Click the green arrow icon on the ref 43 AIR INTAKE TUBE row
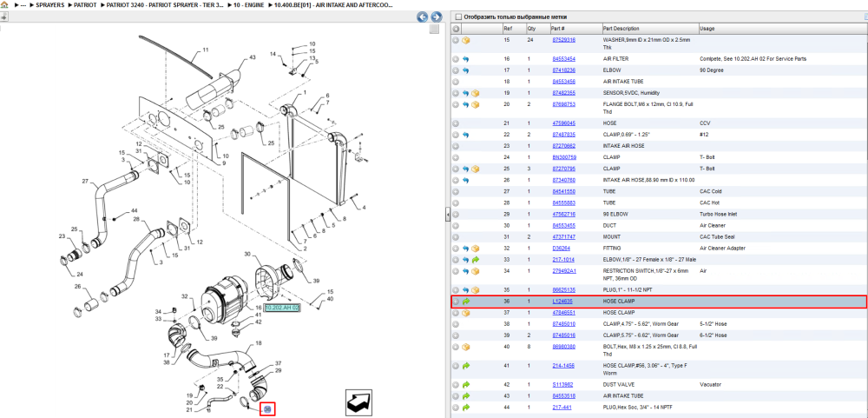Screen dimensions: 868x418 tap(465, 395)
